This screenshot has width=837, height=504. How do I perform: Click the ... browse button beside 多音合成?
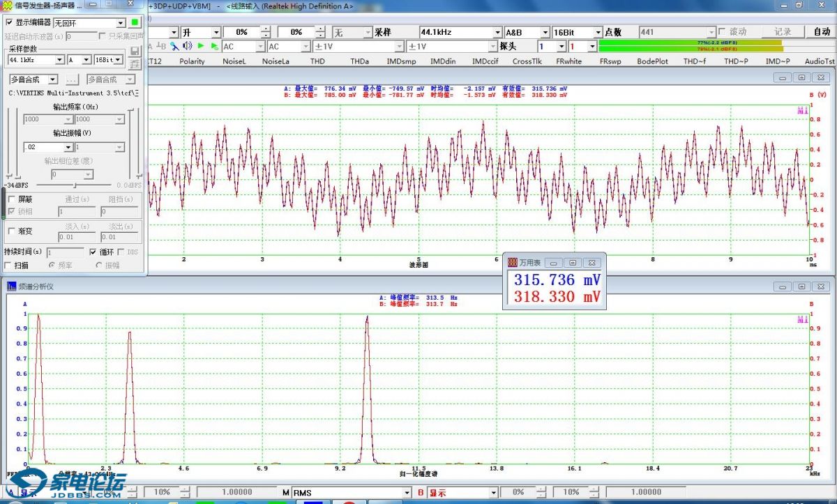pos(72,79)
